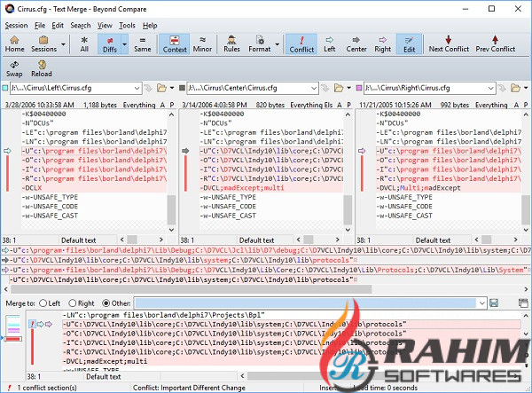532x393 pixels.
Task: Click '1 conflict section(s)' status text
Action: (x=47, y=388)
